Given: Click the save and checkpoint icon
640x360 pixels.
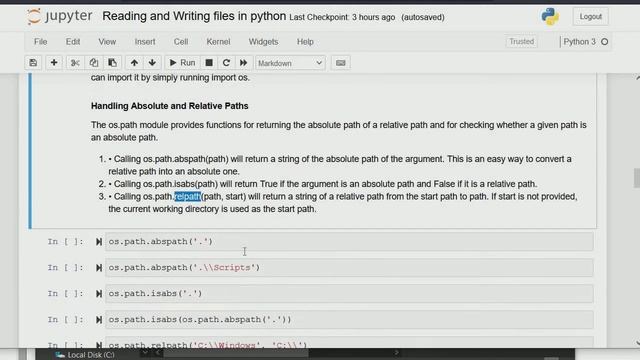Looking at the screenshot, I should pyautogui.click(x=33, y=63).
